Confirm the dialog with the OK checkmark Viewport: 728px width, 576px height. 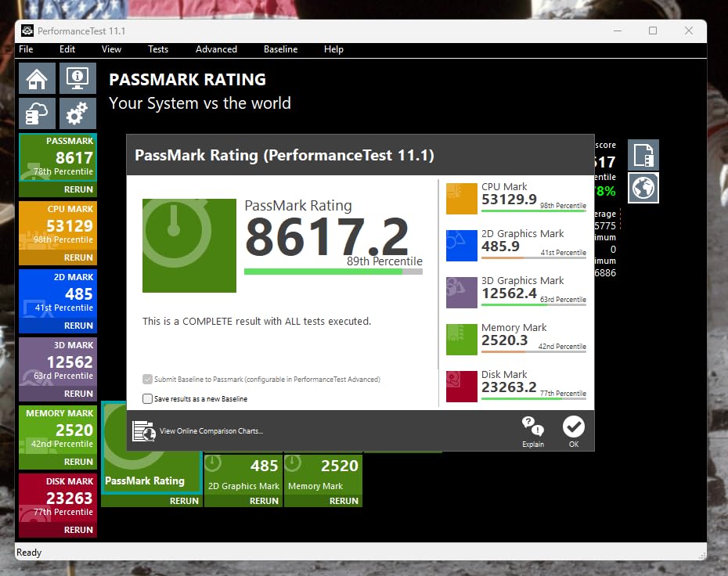click(574, 431)
